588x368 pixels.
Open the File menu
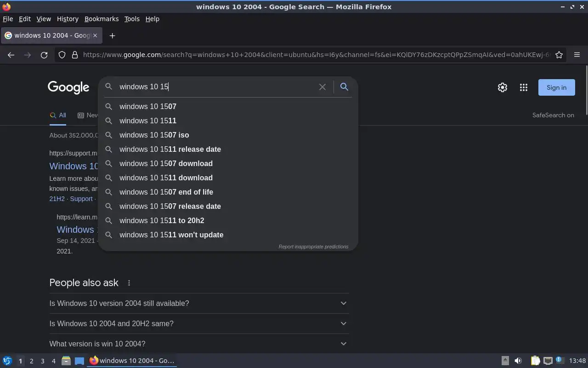click(8, 19)
